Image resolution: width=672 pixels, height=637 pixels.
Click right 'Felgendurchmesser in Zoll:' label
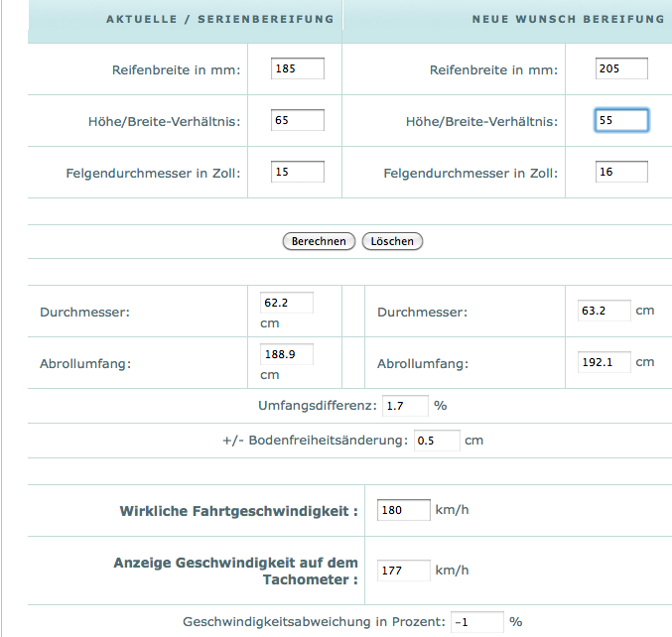point(470,173)
